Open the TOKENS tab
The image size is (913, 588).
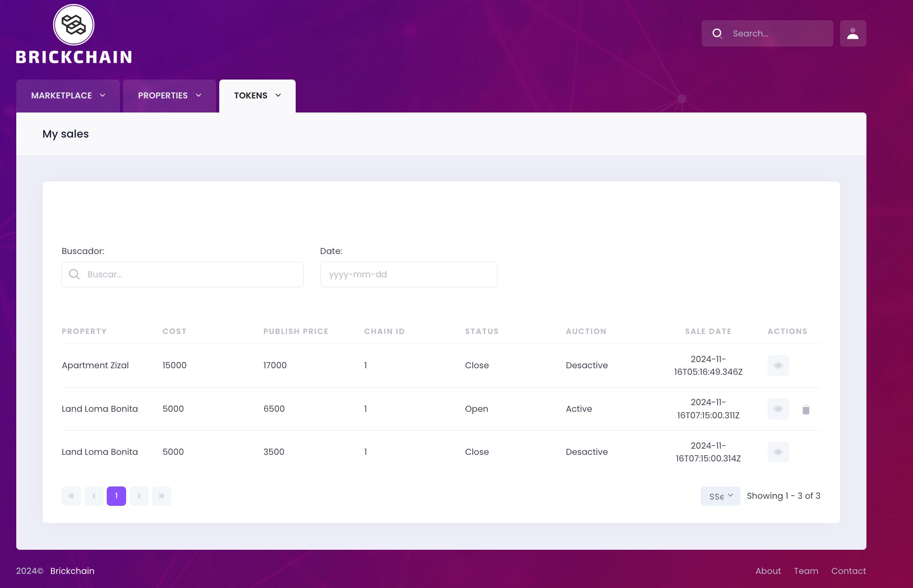point(257,96)
